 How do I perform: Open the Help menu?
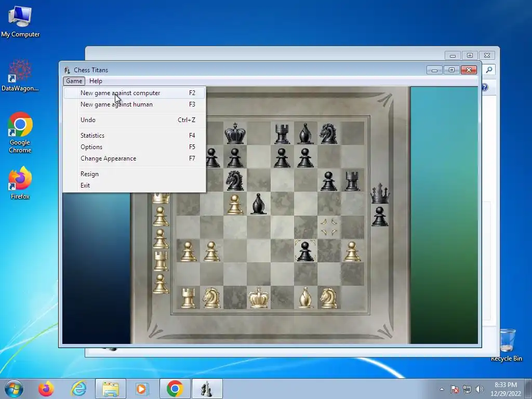tap(96, 81)
